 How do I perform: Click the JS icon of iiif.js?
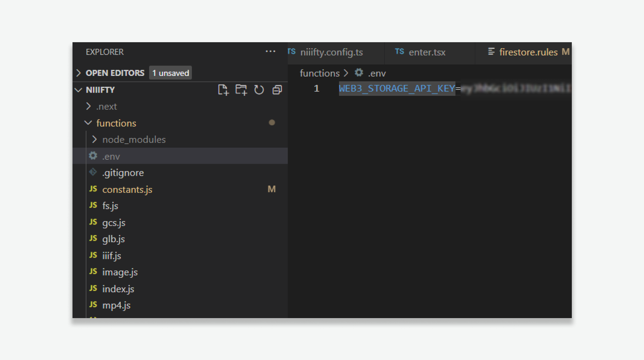(x=93, y=255)
